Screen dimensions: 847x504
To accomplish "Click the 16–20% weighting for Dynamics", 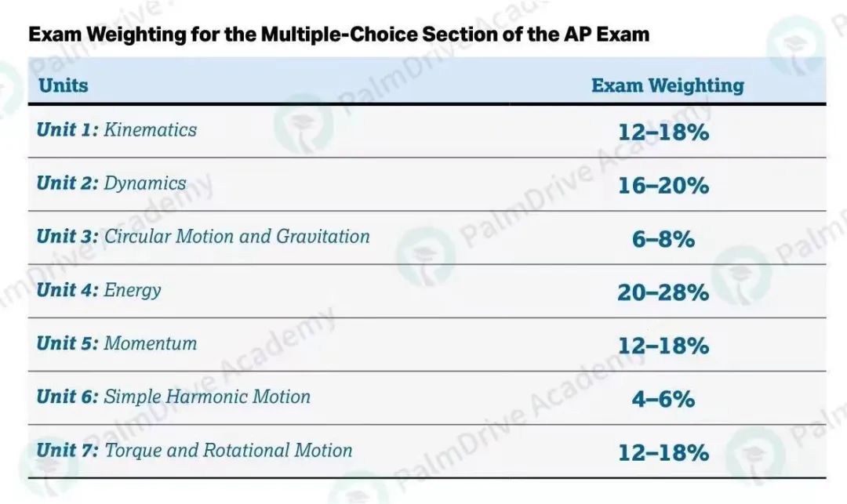I will pyautogui.click(x=663, y=185).
